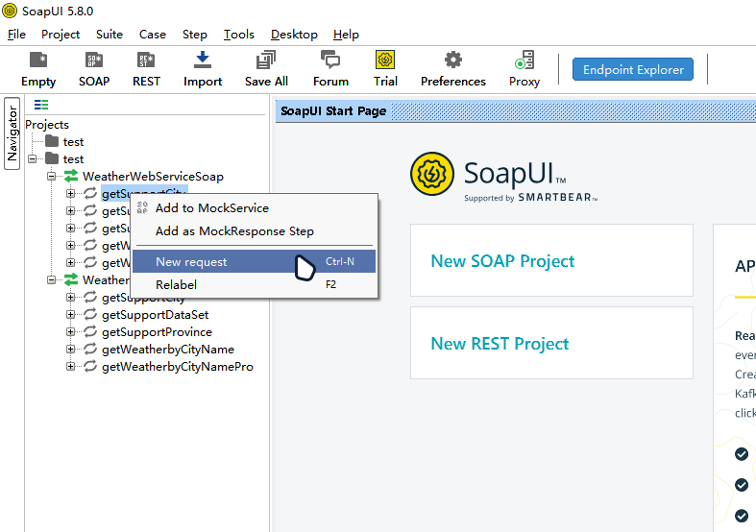Open the Endpoint Explorer button
The height and width of the screenshot is (532, 756).
click(x=632, y=69)
